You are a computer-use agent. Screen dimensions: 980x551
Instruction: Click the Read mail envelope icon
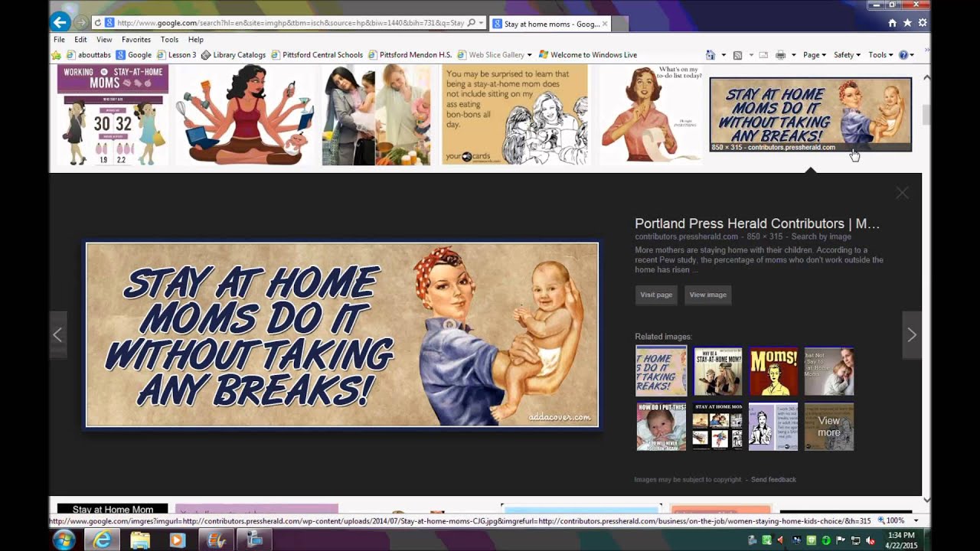pyautogui.click(x=763, y=55)
